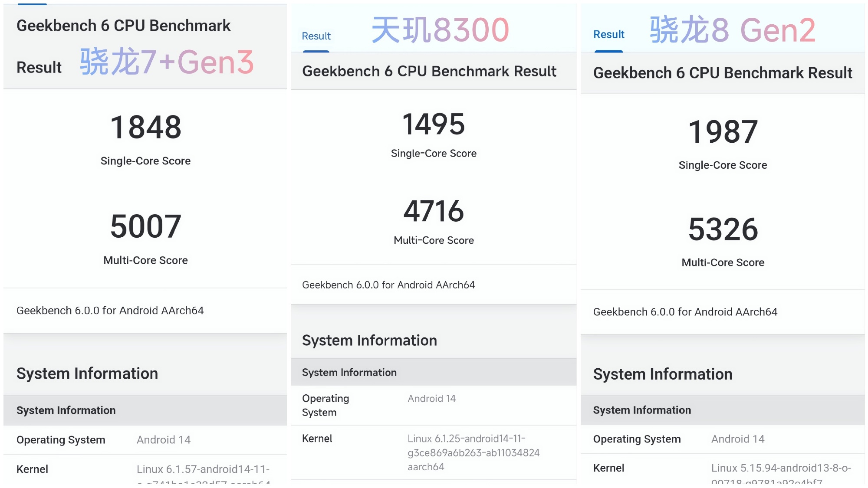
Task: Click the Result tab in the 天玑8300 panel
Action: tap(316, 36)
